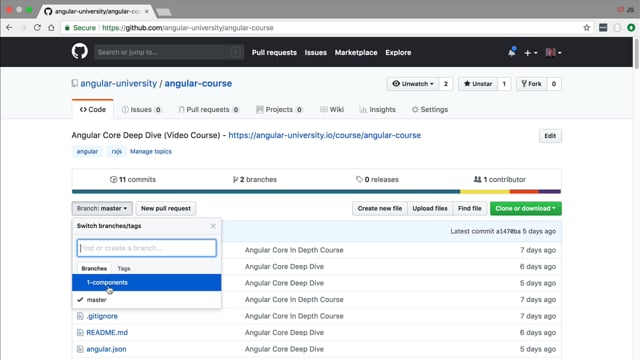Open the plus create-new menu
This screenshot has height=360, width=640.
pos(530,53)
